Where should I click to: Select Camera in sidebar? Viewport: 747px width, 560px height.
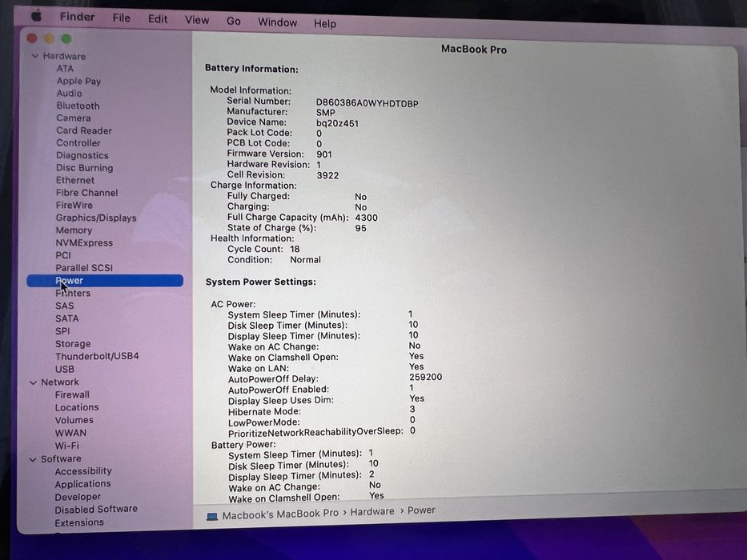tap(74, 118)
